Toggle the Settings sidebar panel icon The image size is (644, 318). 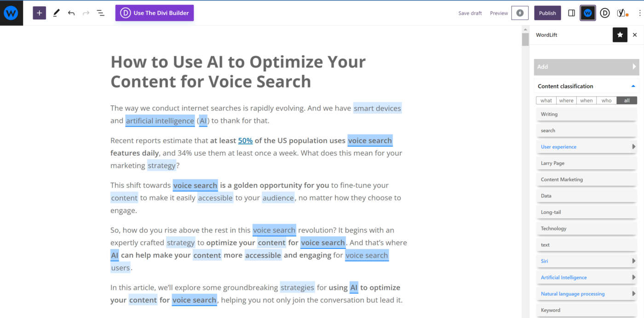click(x=571, y=13)
